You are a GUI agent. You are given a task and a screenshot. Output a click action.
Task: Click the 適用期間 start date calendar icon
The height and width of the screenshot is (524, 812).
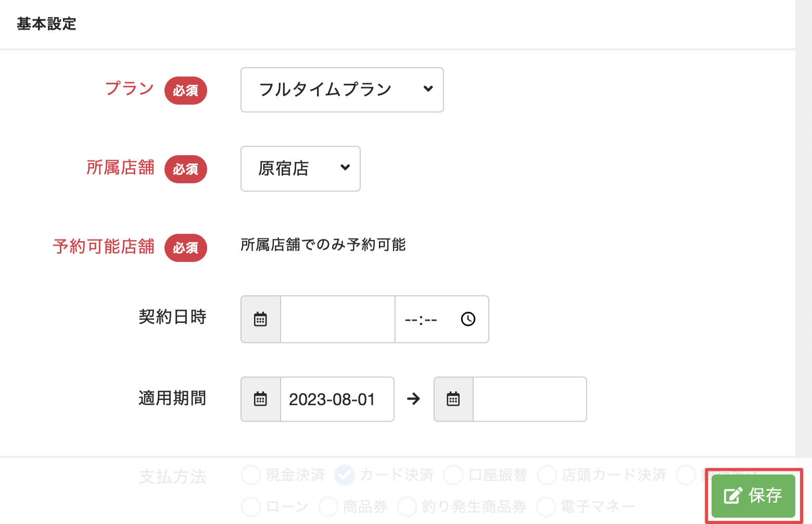click(x=260, y=400)
